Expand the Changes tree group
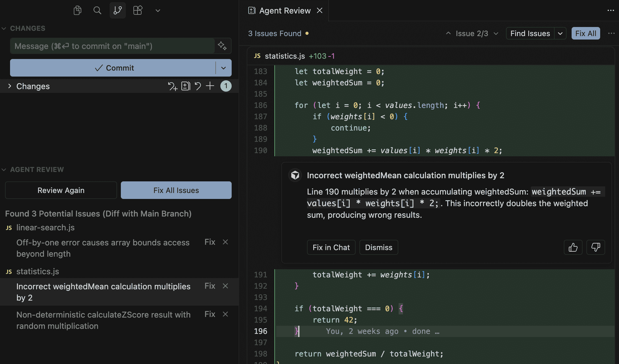This screenshot has height=364, width=619. [9, 86]
